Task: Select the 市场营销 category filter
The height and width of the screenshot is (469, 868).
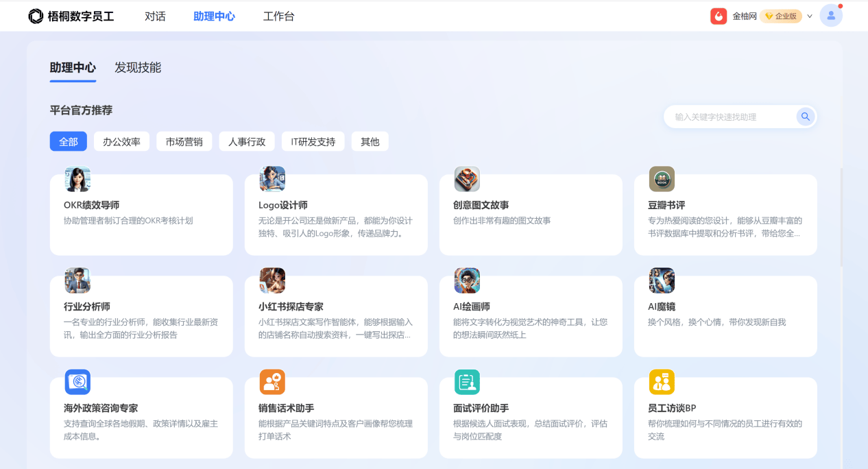Action: tap(184, 142)
